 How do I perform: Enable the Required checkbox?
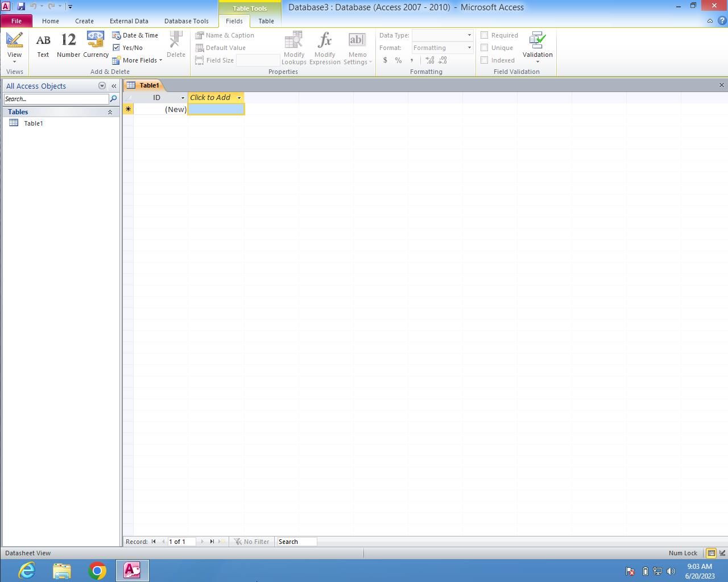[485, 35]
